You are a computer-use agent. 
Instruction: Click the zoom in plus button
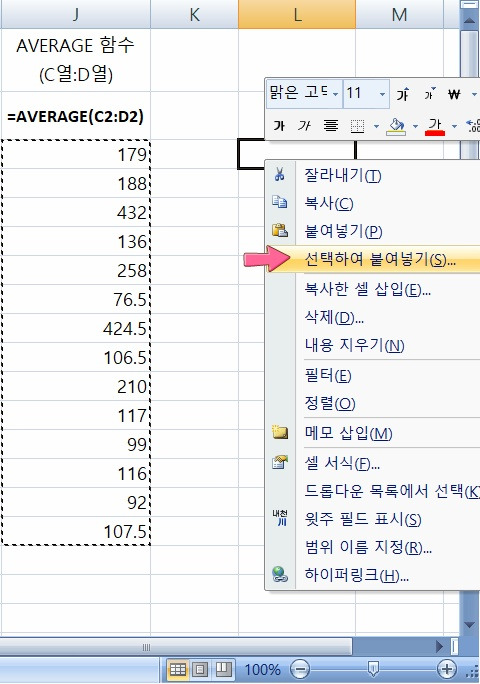pos(446,669)
